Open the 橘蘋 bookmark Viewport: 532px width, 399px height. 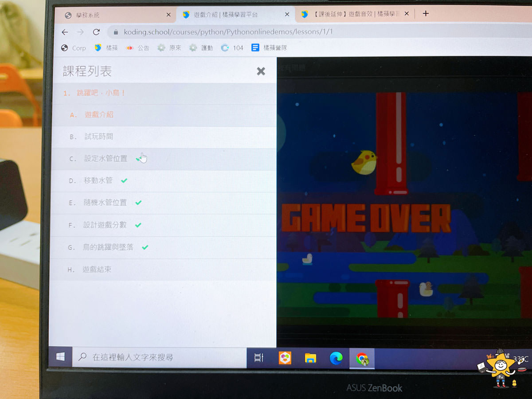(106, 48)
